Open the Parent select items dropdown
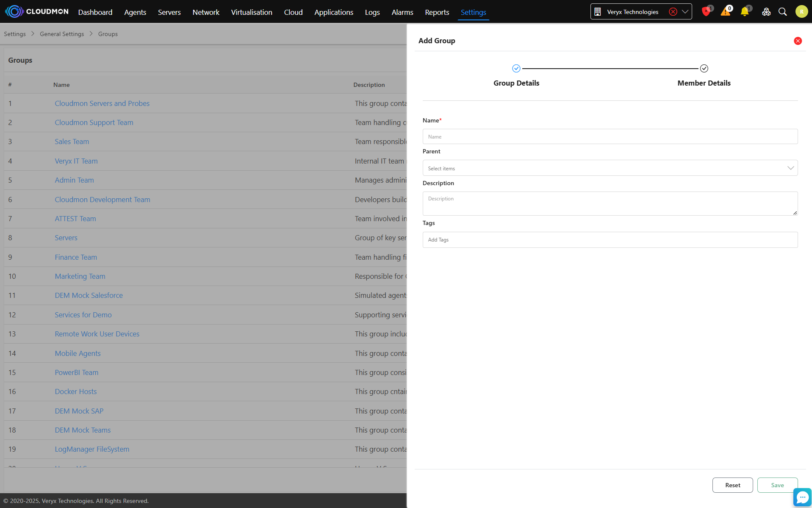This screenshot has height=508, width=812. coord(610,168)
